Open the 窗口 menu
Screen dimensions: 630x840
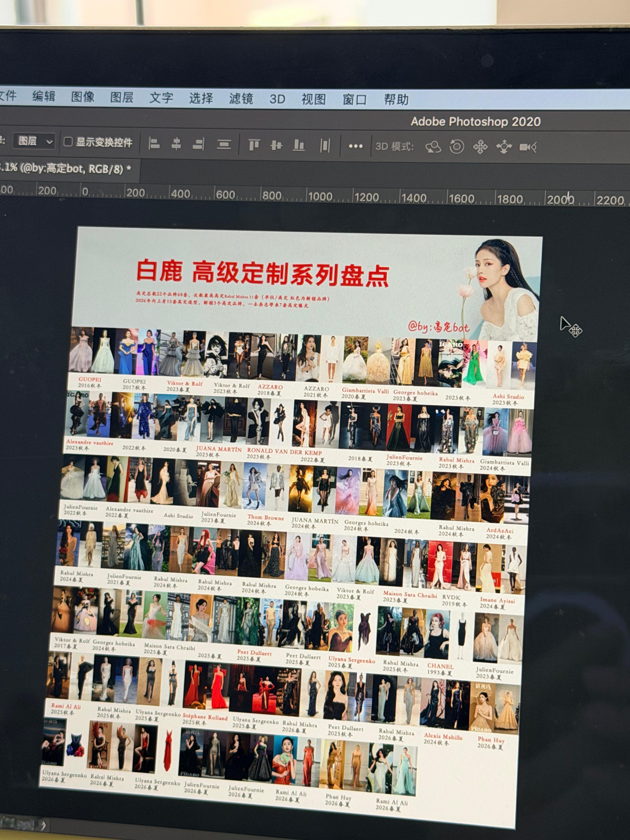coord(355,100)
